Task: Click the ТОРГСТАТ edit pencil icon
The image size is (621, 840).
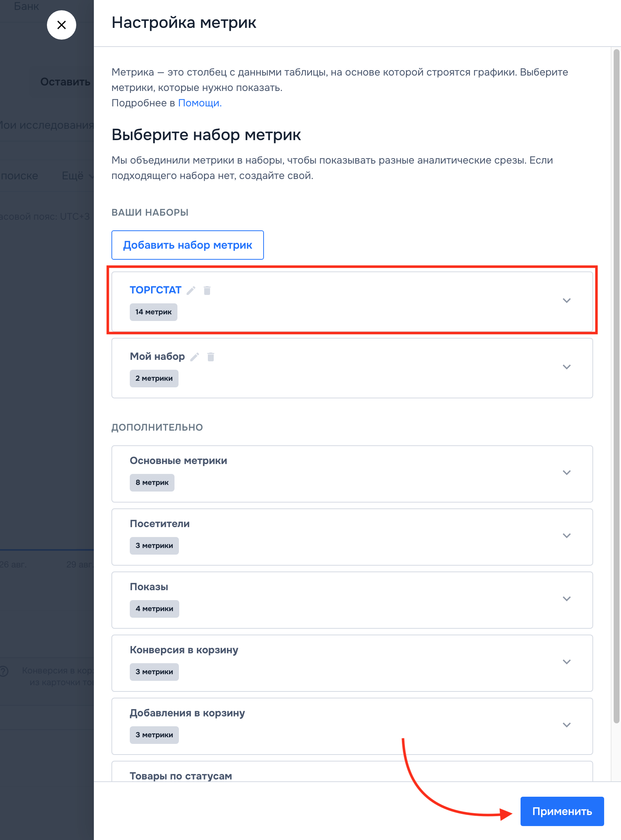Action: click(191, 291)
